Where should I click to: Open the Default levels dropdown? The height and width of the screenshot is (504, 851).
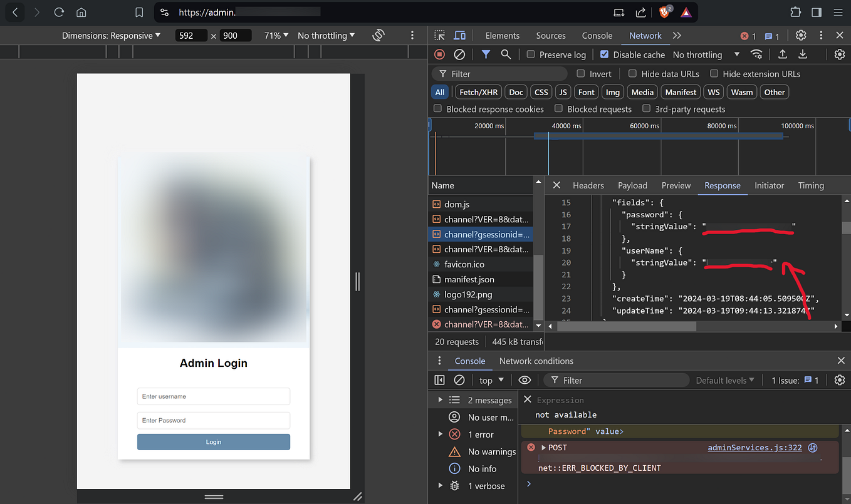point(725,380)
